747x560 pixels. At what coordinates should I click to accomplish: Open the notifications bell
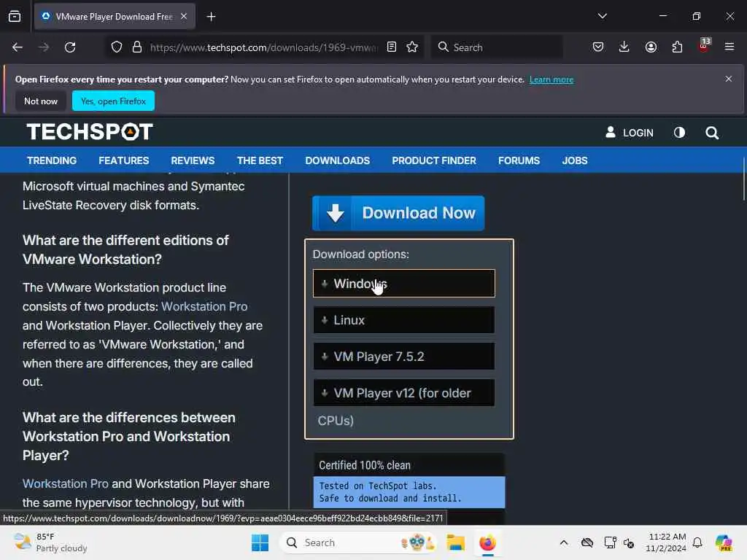[x=697, y=542]
